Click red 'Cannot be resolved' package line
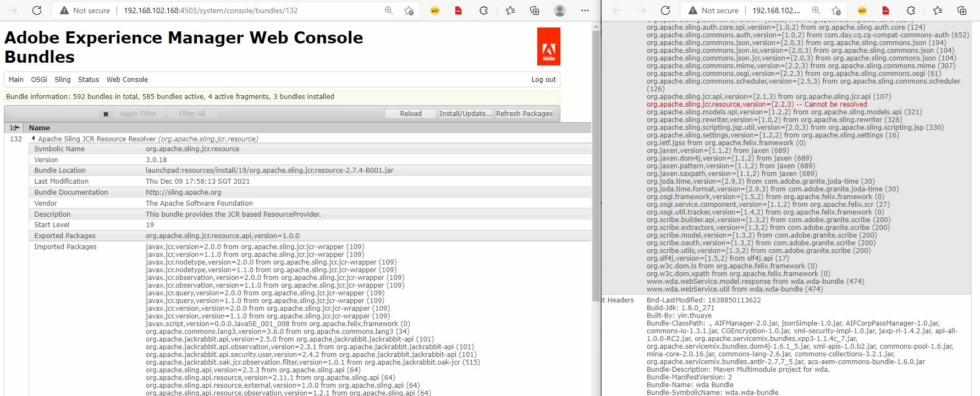Viewport: 980px width, 396px height. tap(757, 105)
